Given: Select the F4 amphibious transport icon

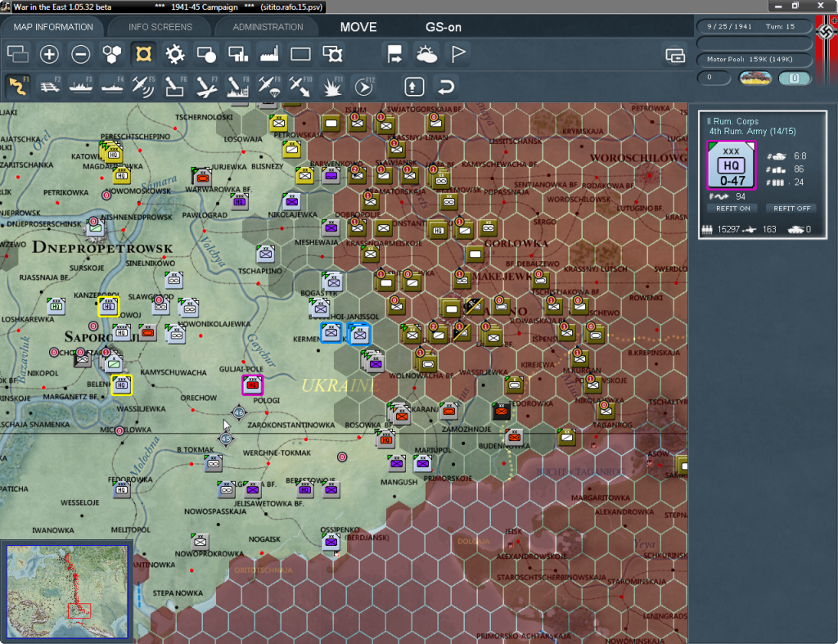Looking at the screenshot, I should point(112,86).
